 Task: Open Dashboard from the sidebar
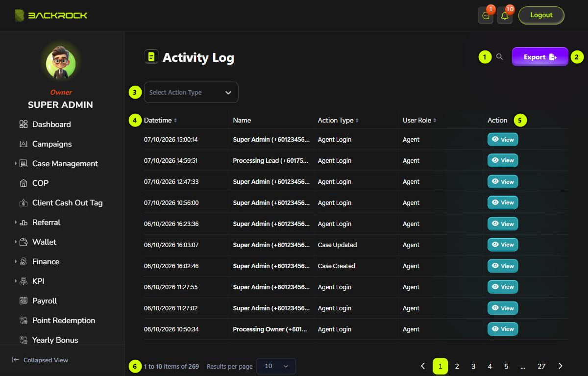pos(51,125)
